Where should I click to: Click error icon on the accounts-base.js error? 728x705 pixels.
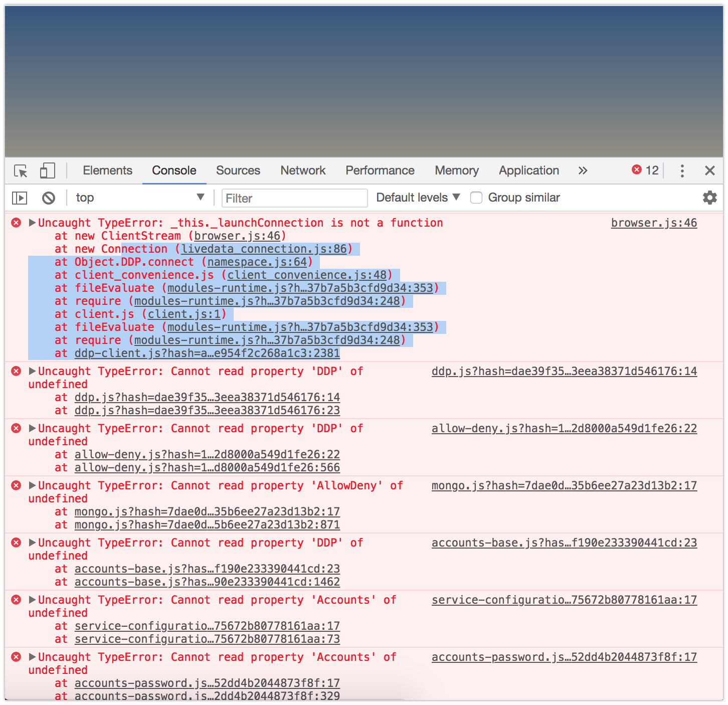click(16, 543)
